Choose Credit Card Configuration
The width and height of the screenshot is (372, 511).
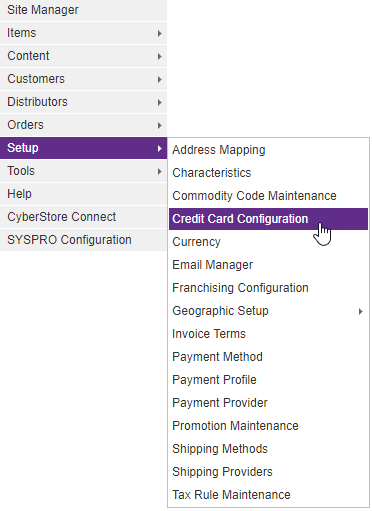click(x=268, y=219)
